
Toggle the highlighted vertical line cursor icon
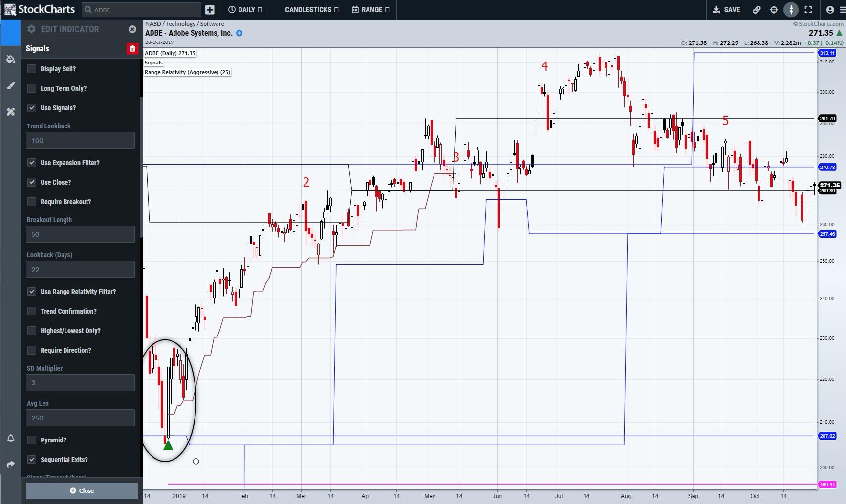click(x=791, y=10)
